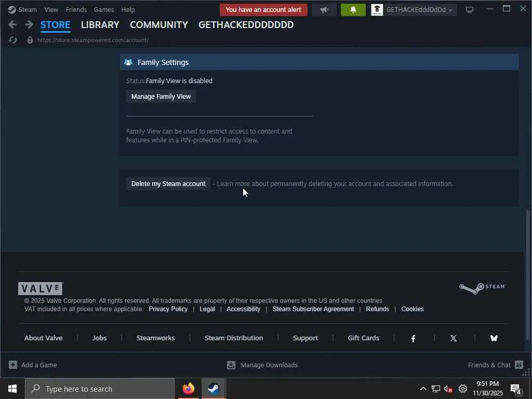The image size is (532, 399).
Task: Open Steam's X social icon
Action: point(453,338)
